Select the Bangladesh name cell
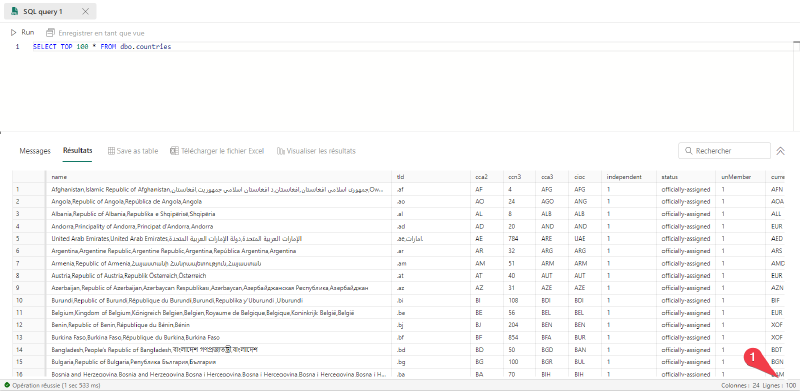The image size is (800, 391). [x=218, y=350]
